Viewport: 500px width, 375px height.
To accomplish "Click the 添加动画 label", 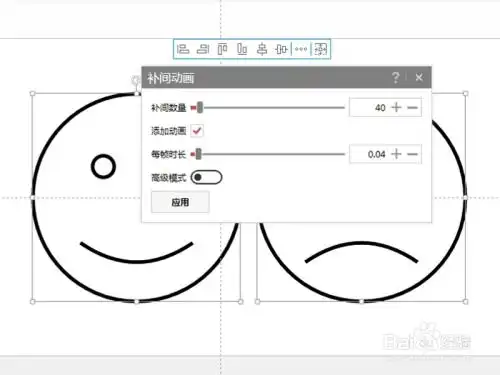I will click(x=168, y=131).
